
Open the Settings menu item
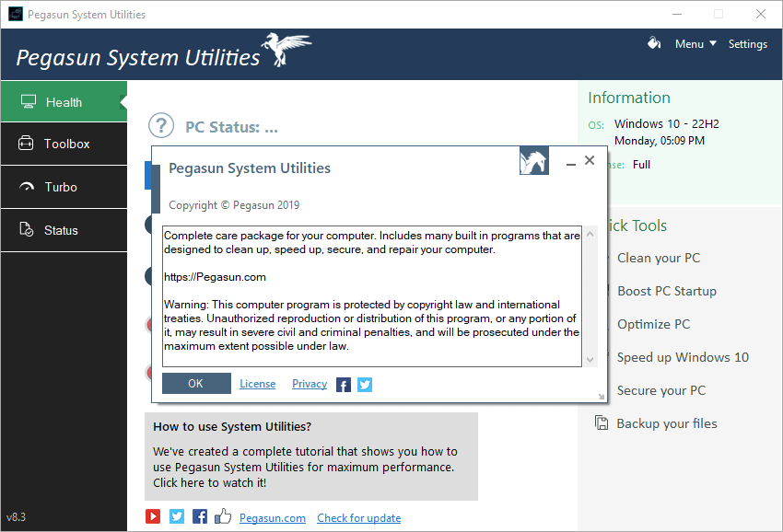(x=747, y=43)
